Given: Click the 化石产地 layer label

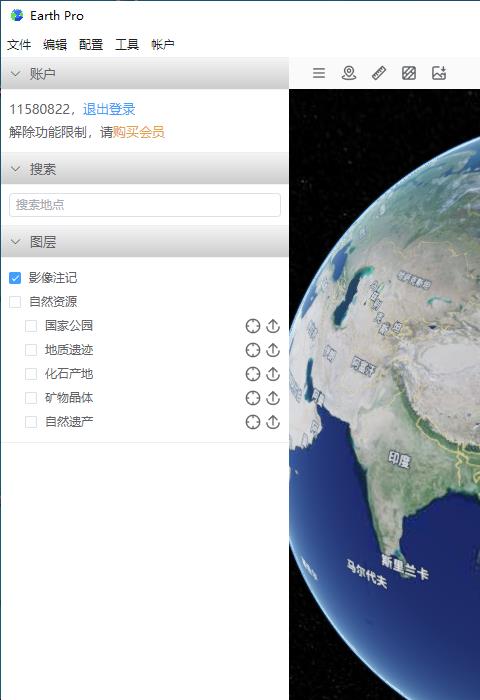Looking at the screenshot, I should [x=69, y=374].
